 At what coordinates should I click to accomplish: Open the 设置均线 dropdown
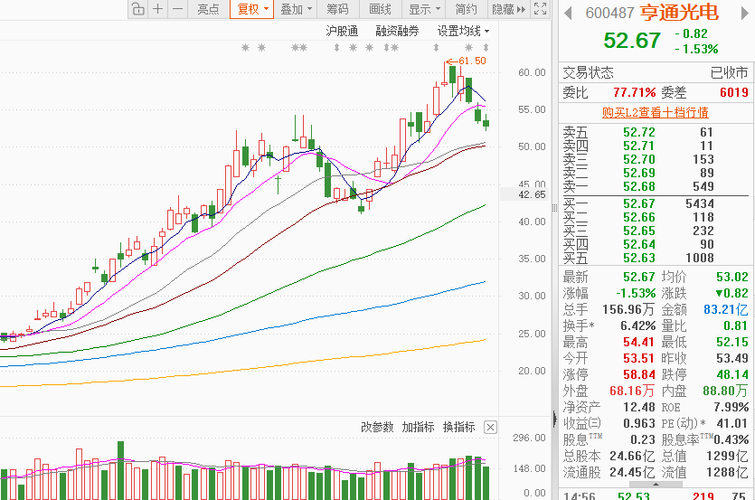[463, 31]
